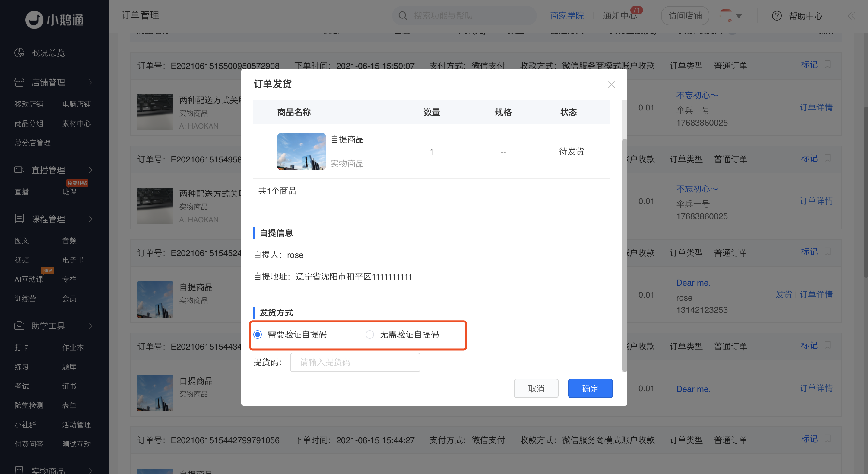The width and height of the screenshot is (868, 474).
Task: Click the 提货码 input field
Action: point(355,362)
